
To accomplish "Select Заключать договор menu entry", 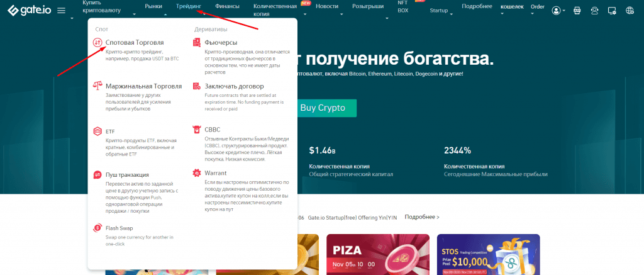I will tap(234, 86).
